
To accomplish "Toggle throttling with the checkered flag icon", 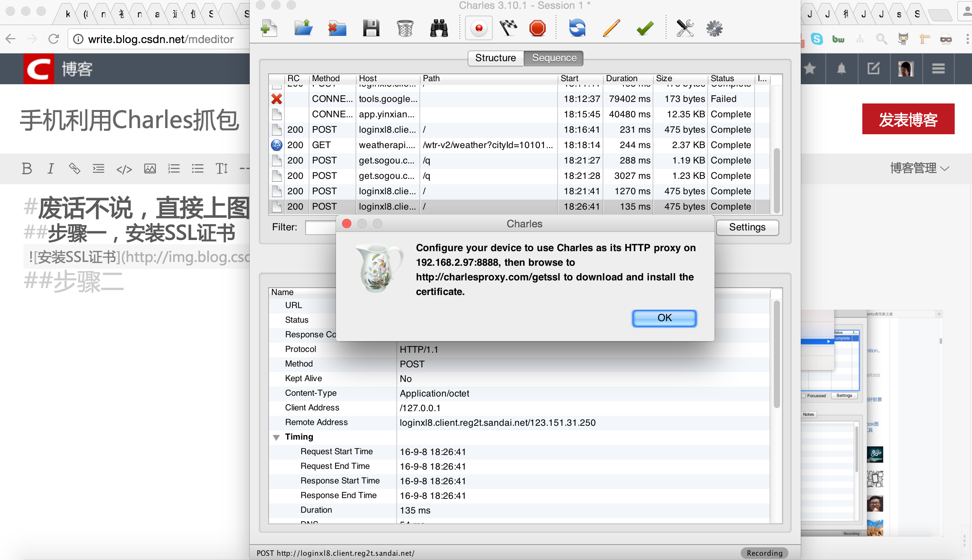I will tap(508, 28).
